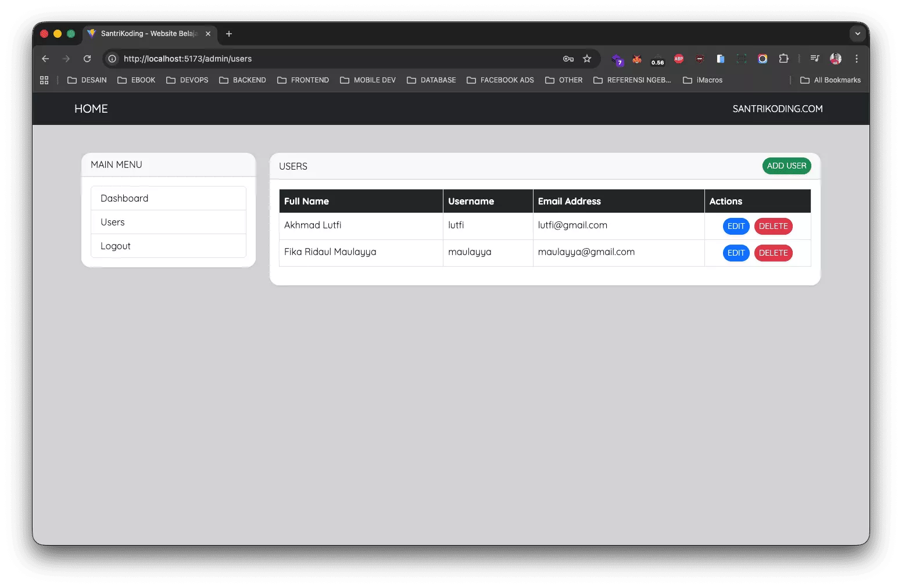The width and height of the screenshot is (902, 588).
Task: Go to HOME in the navbar
Action: pos(91,109)
